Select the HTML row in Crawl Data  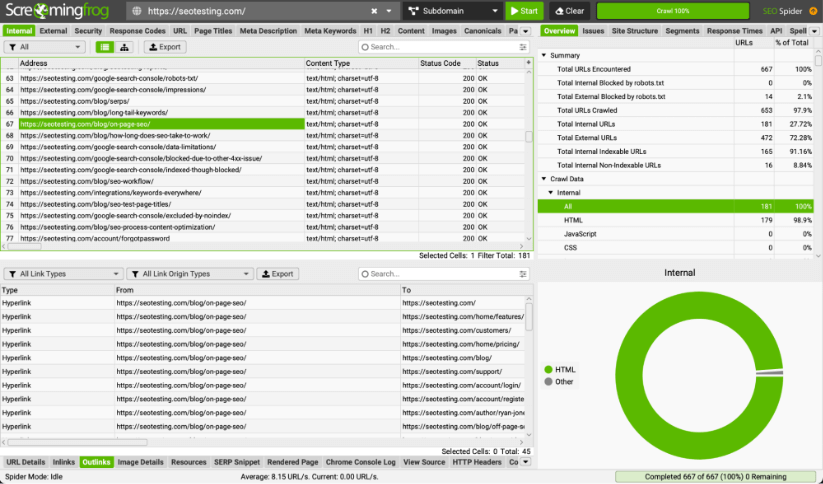pos(573,219)
